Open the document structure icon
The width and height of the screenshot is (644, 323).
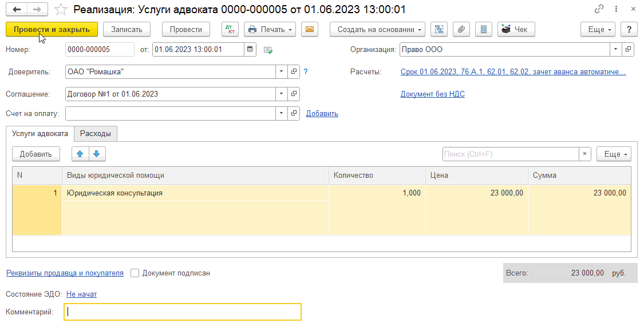click(439, 29)
